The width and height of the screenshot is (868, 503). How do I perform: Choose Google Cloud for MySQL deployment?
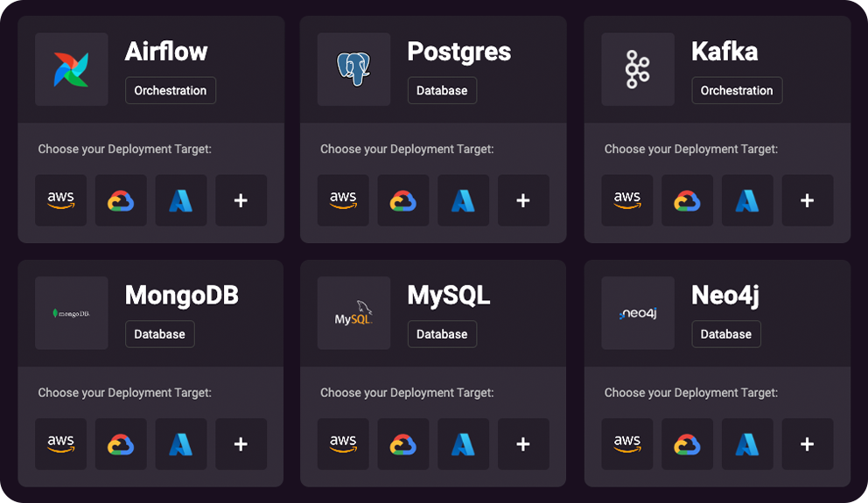(x=402, y=444)
